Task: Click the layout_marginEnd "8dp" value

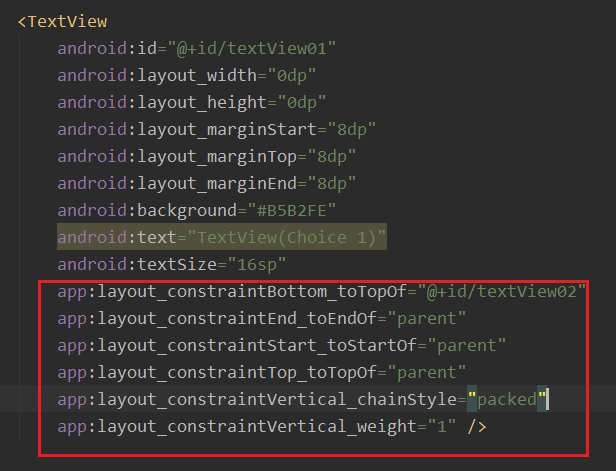Action: [332, 183]
